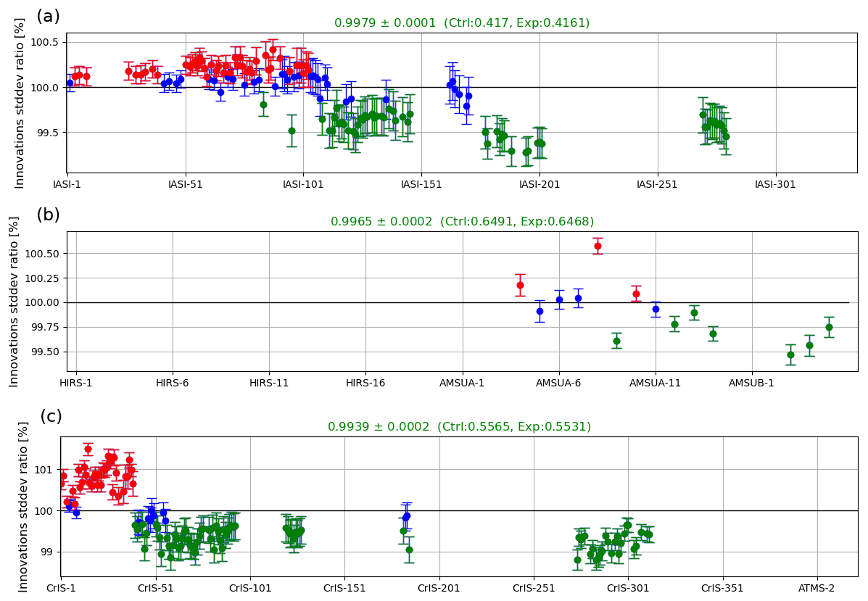Click the 100.50 y-axis tick in panel (b)
The height and width of the screenshot is (601, 868).
(43, 254)
